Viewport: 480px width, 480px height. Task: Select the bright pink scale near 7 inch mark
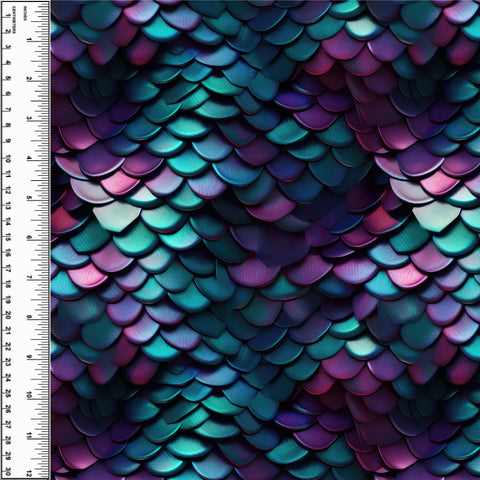coord(86,275)
